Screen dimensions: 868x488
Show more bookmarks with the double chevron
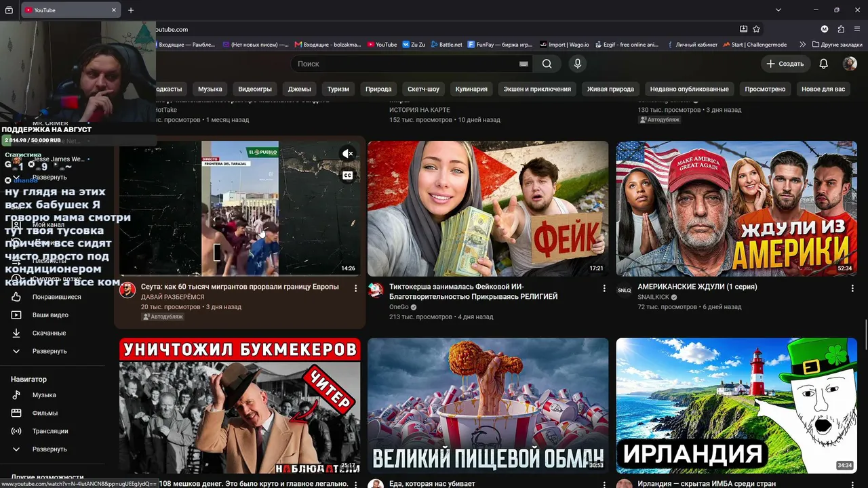(803, 45)
